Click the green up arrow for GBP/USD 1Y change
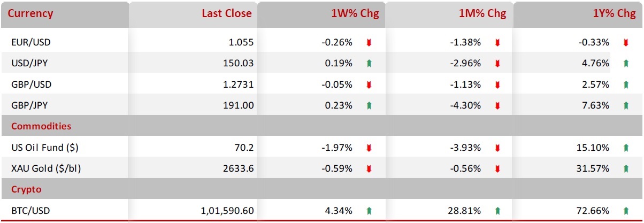Viewport: 644px width, 223px height. (x=626, y=84)
